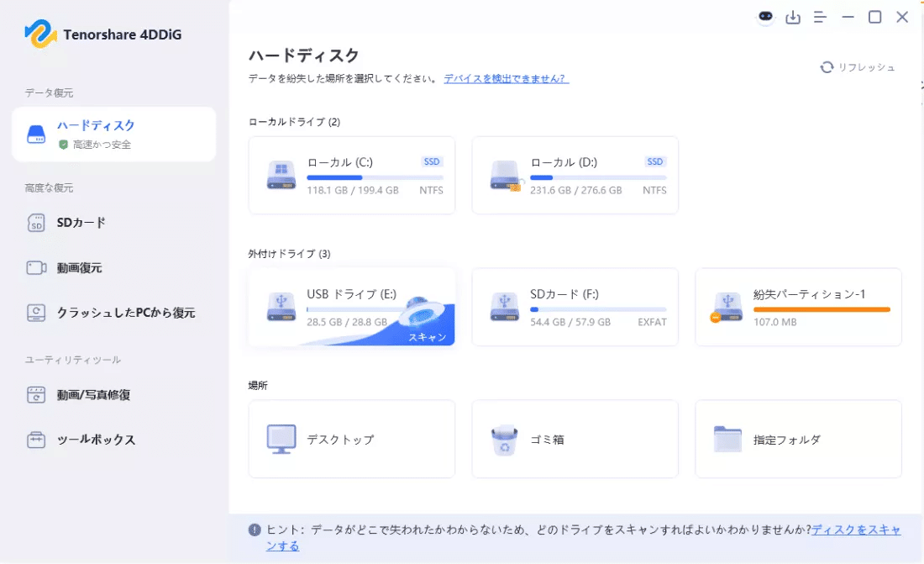Scan the SDカード (F:) drive
The height and width of the screenshot is (564, 924).
point(575,308)
